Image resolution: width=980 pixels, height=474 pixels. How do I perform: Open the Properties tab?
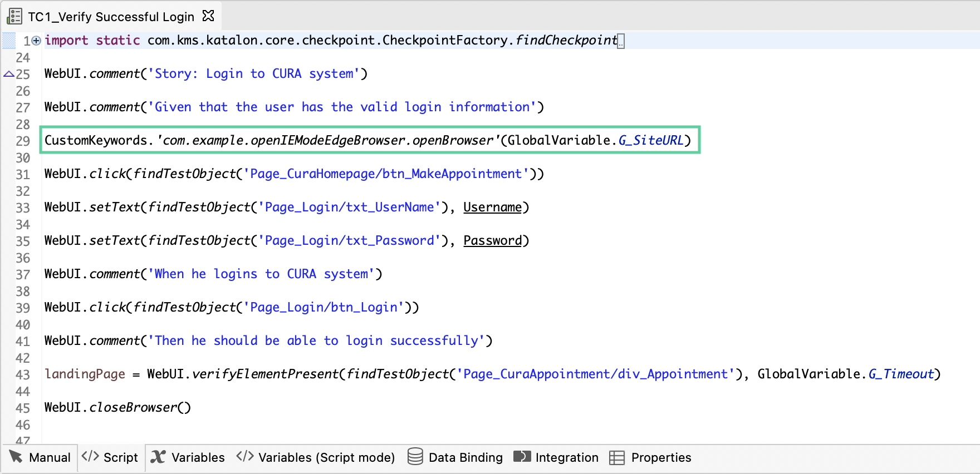[x=650, y=457]
